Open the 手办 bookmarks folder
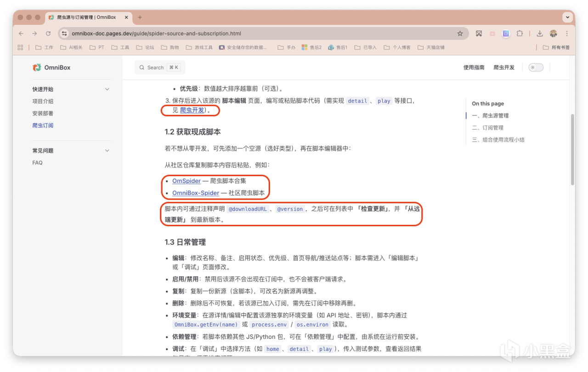Viewport: 588px width, 372px height. 287,47
